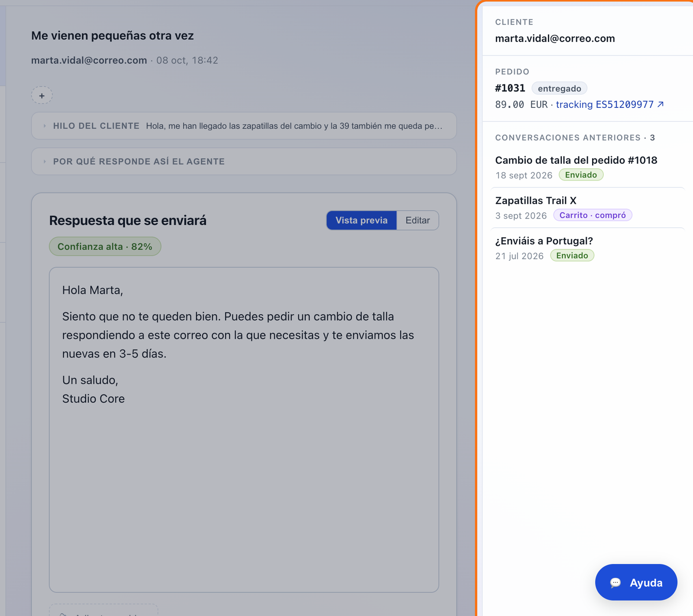Click inside the reply preview text box
This screenshot has width=693, height=616.
coord(244,429)
